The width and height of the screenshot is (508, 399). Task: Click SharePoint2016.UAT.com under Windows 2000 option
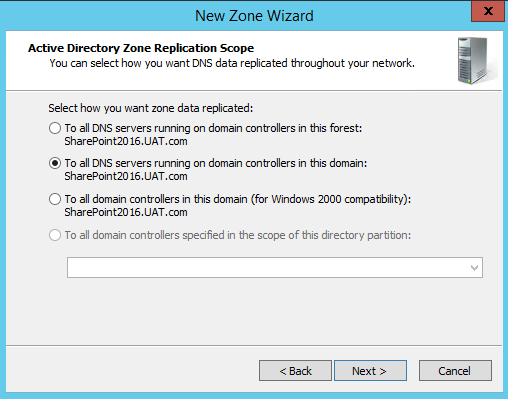(126, 212)
